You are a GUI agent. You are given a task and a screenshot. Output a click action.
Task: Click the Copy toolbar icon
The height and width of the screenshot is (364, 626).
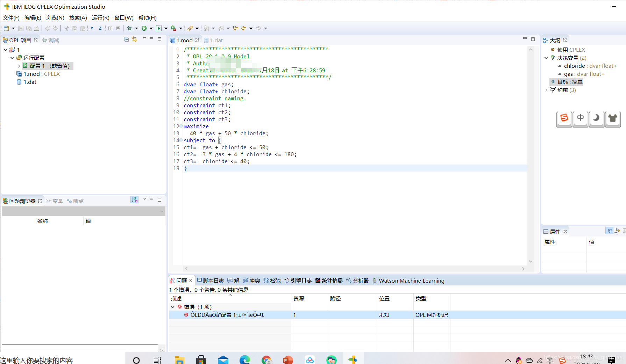click(74, 28)
